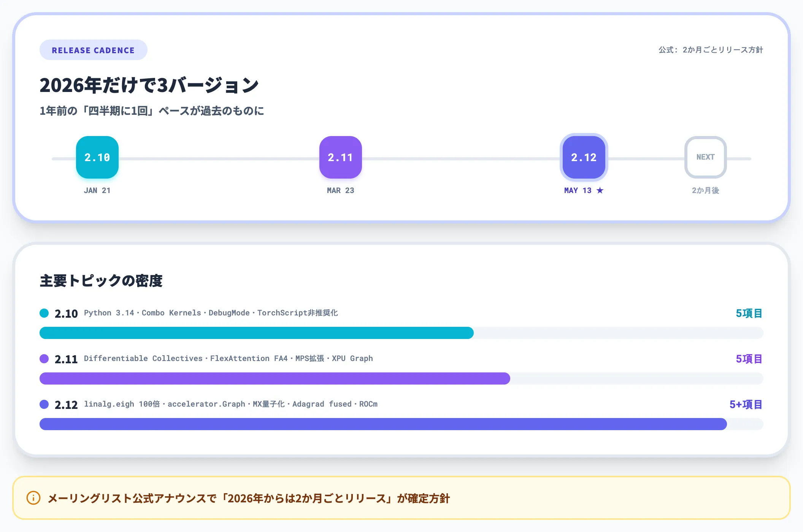The width and height of the screenshot is (803, 532).
Task: Click the NEXT placeholder timeline node
Action: (706, 157)
